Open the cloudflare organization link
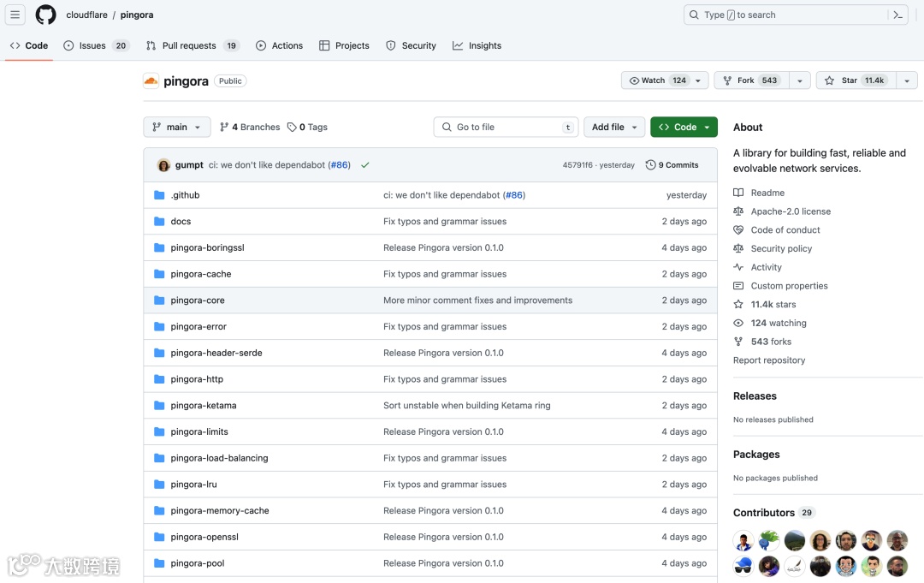 86,15
